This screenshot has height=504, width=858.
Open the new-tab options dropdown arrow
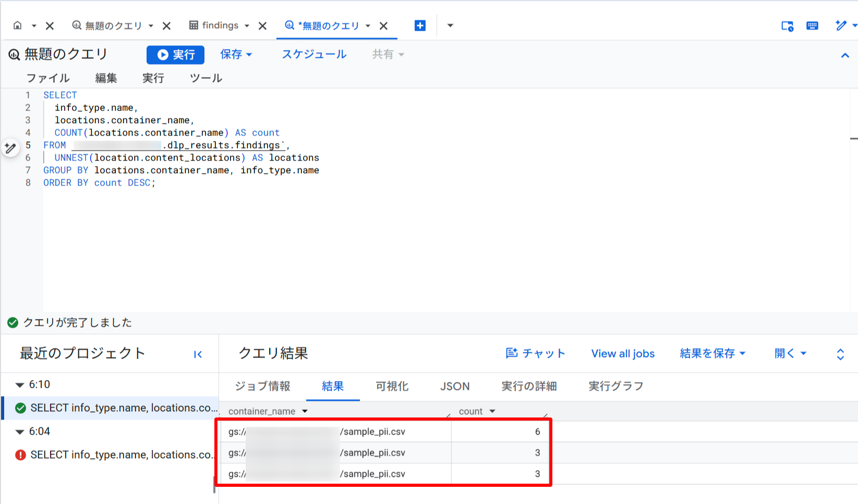[x=450, y=26]
